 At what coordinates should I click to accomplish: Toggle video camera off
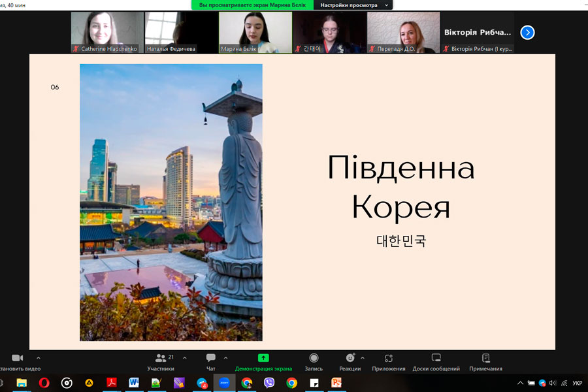pos(17,362)
